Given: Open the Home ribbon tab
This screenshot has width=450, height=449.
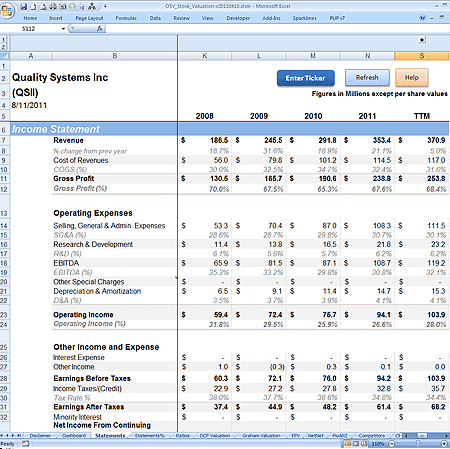Looking at the screenshot, I should [x=30, y=18].
